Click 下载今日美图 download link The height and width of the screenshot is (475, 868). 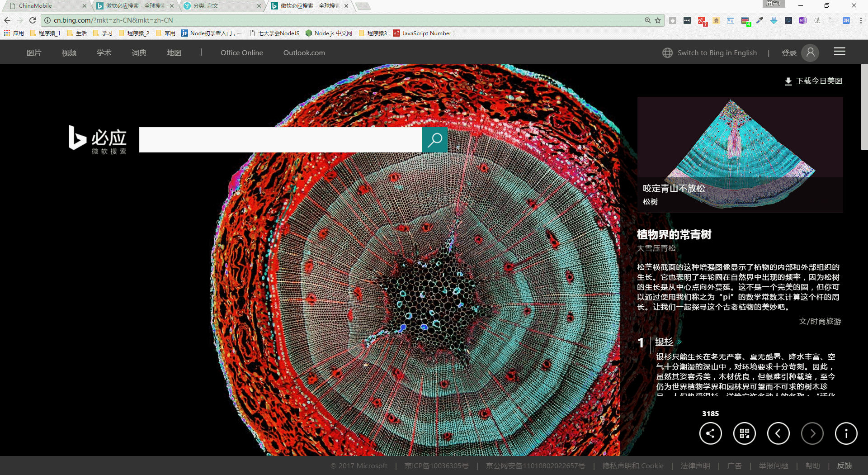coord(819,81)
